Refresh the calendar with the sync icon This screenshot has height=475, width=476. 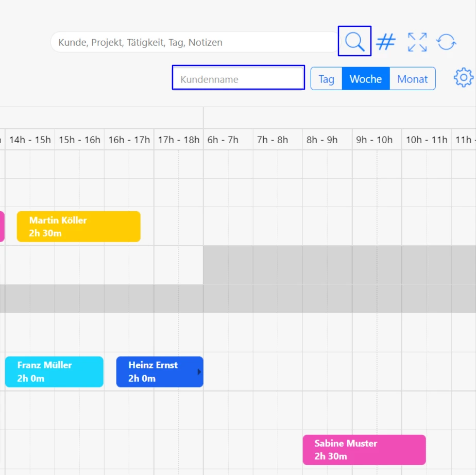(447, 42)
